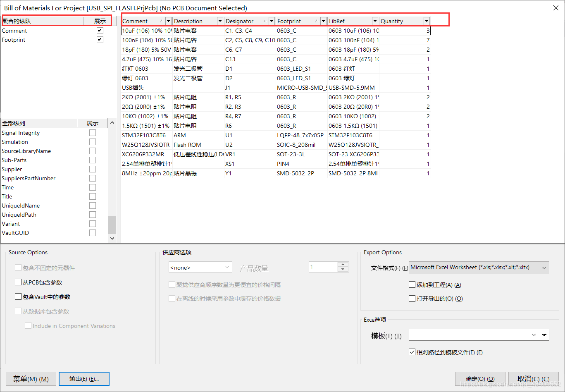Click the 输出(E) export button
Viewport: 565px width, 392px height.
point(84,379)
